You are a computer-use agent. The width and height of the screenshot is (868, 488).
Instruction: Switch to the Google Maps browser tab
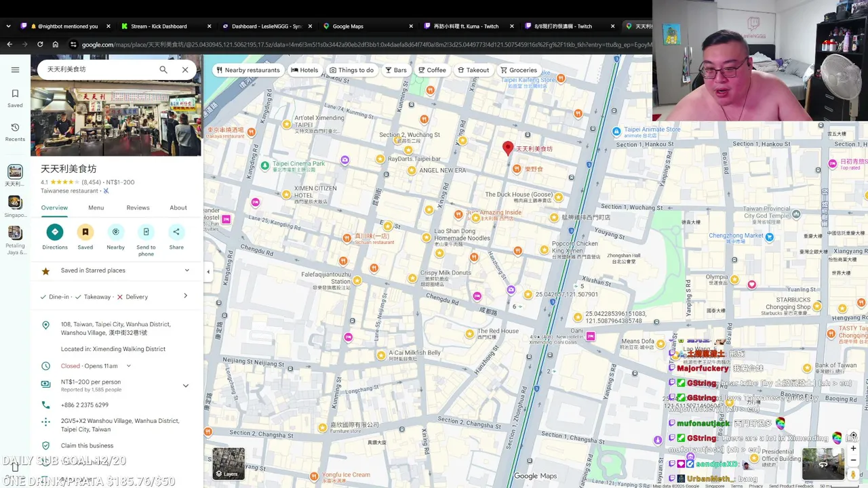(367, 26)
